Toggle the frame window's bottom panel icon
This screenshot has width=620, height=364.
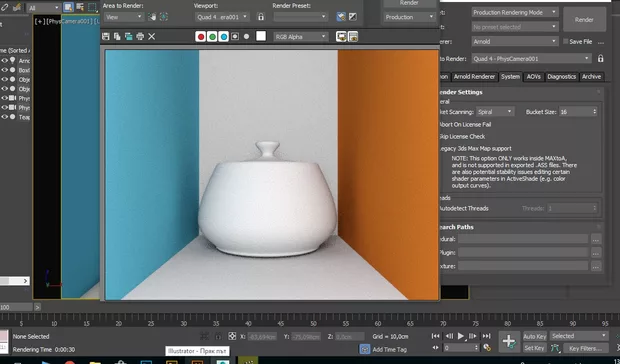tap(353, 37)
